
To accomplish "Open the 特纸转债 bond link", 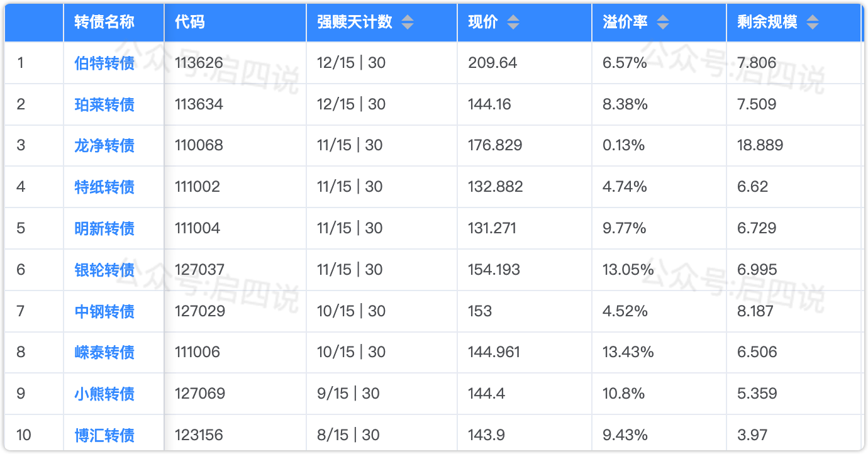I will tap(104, 187).
